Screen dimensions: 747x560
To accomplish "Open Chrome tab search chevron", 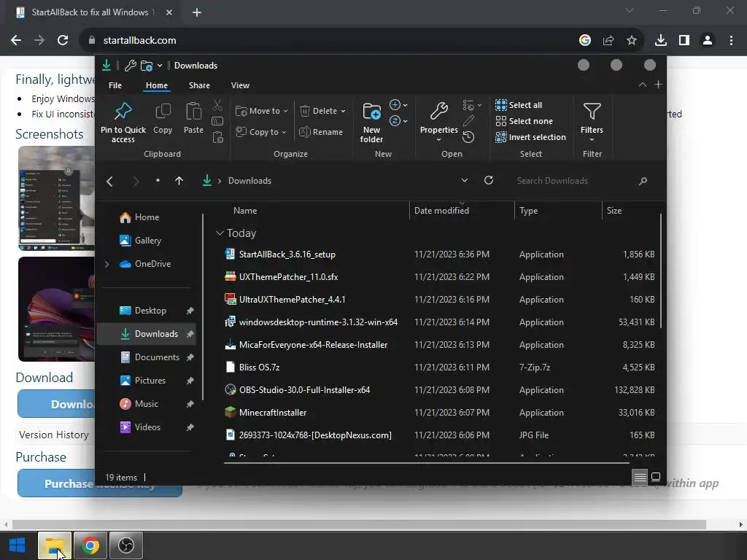I will (x=629, y=10).
